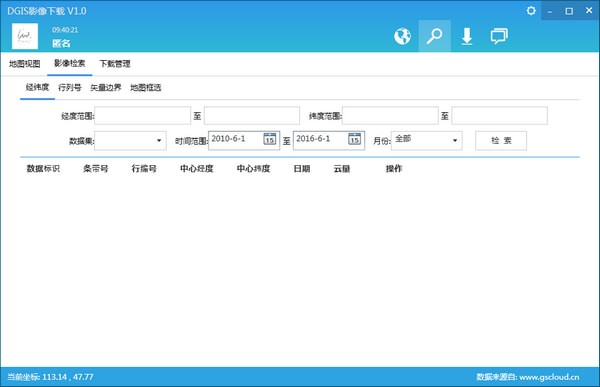Viewport: 600px width, 387px height.
Task: Select the 经纬度 search mode tab
Action: [37, 87]
